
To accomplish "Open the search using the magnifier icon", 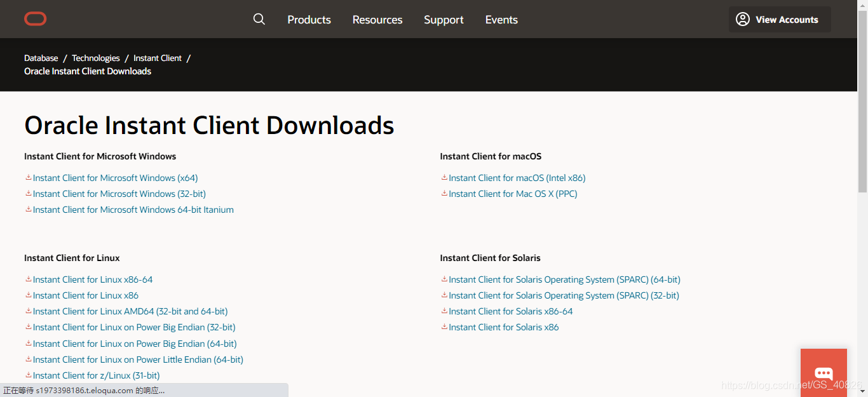I will [259, 19].
